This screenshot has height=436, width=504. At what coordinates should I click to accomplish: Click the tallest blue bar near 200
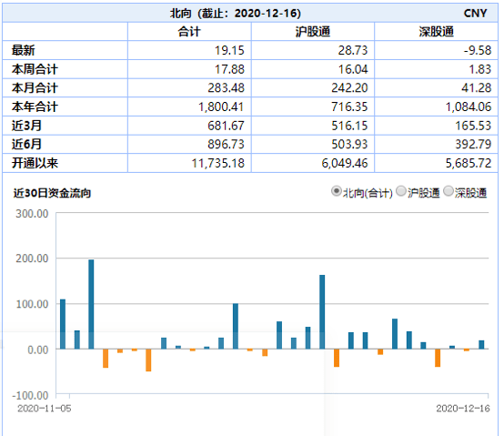[x=91, y=304]
